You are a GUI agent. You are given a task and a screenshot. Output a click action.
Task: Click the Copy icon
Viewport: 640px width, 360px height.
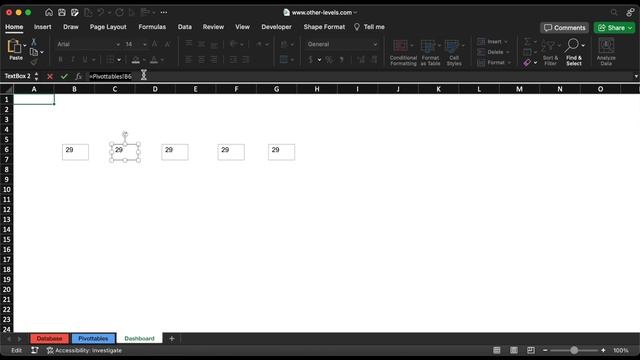tap(34, 52)
